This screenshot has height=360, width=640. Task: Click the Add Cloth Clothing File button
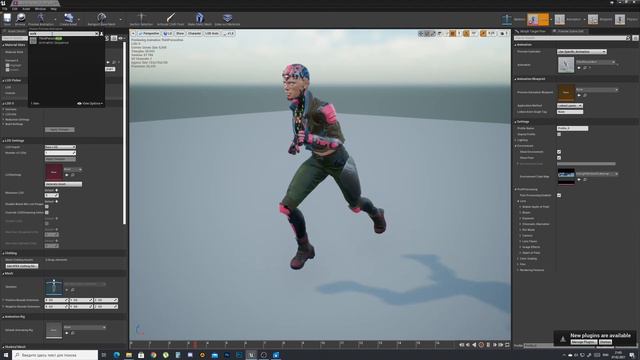(x=22, y=266)
